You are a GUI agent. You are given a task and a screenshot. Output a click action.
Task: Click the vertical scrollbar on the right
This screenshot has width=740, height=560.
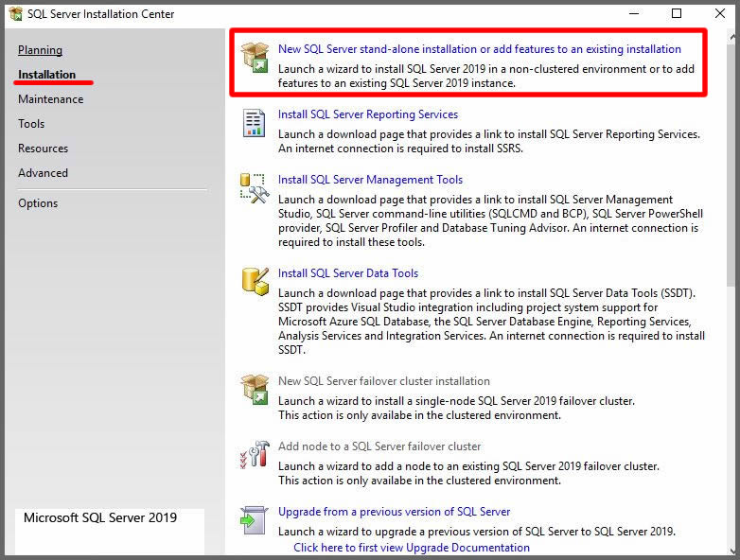click(731, 189)
